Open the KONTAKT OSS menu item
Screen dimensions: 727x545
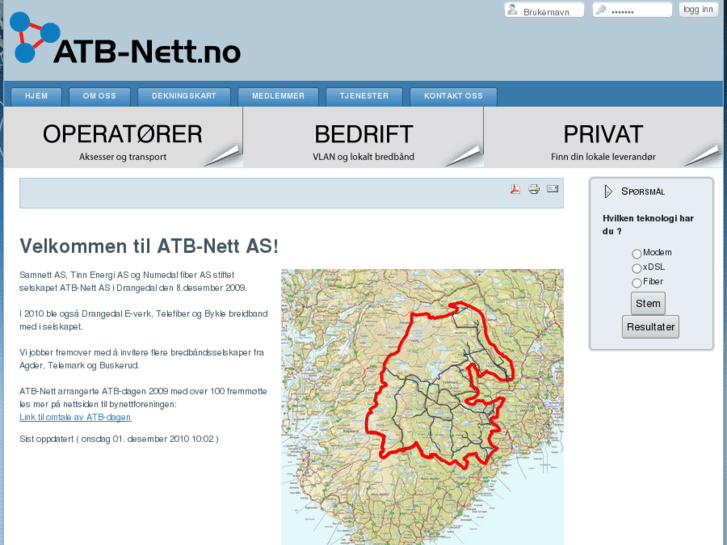click(x=453, y=96)
